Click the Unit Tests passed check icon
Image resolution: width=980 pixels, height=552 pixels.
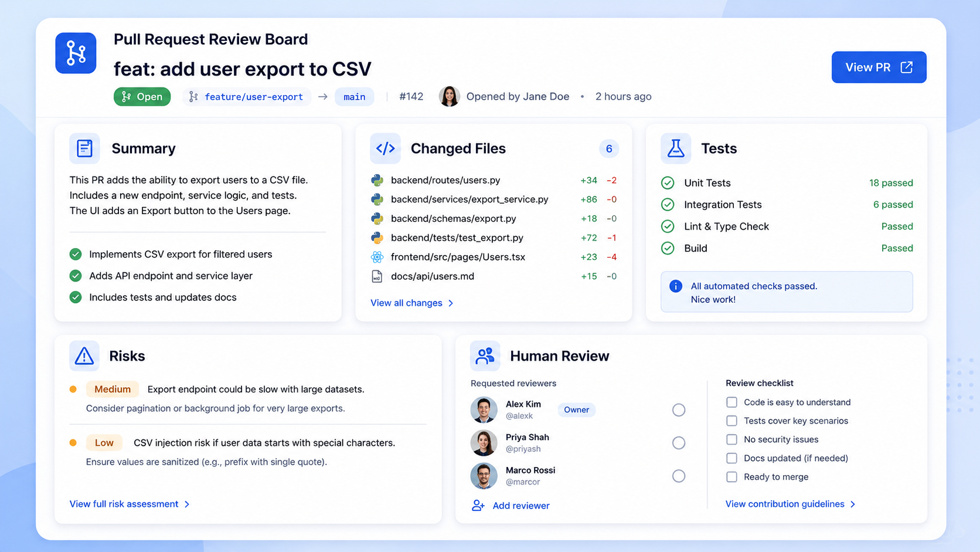668,183
